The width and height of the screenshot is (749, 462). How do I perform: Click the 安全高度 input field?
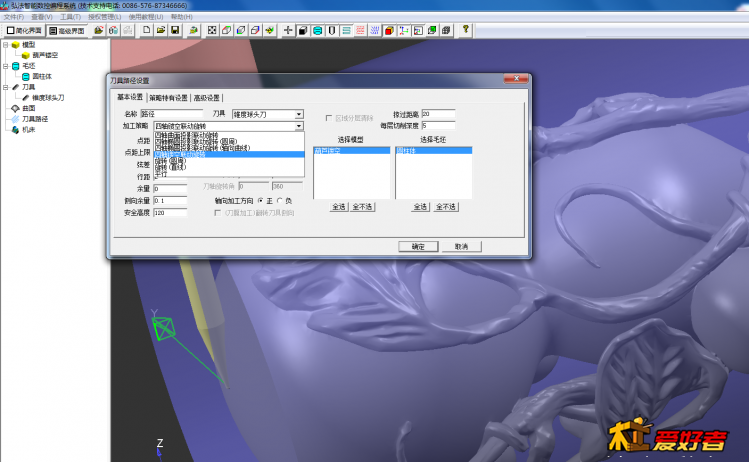(x=170, y=213)
